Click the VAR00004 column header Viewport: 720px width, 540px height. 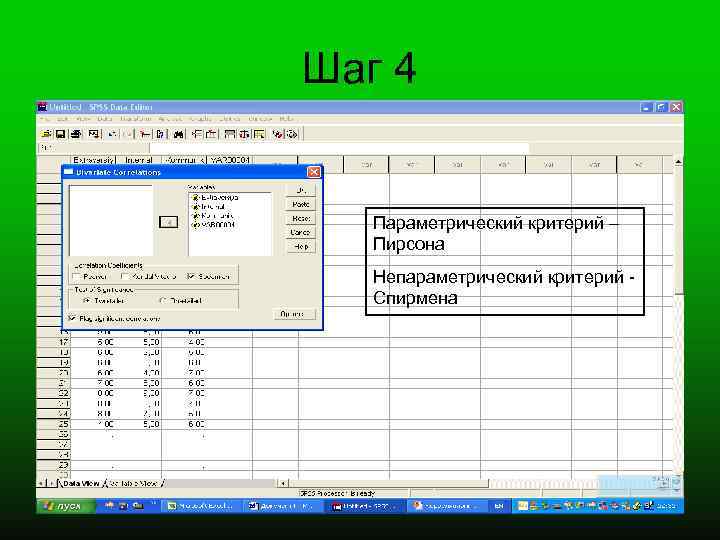[230, 160]
